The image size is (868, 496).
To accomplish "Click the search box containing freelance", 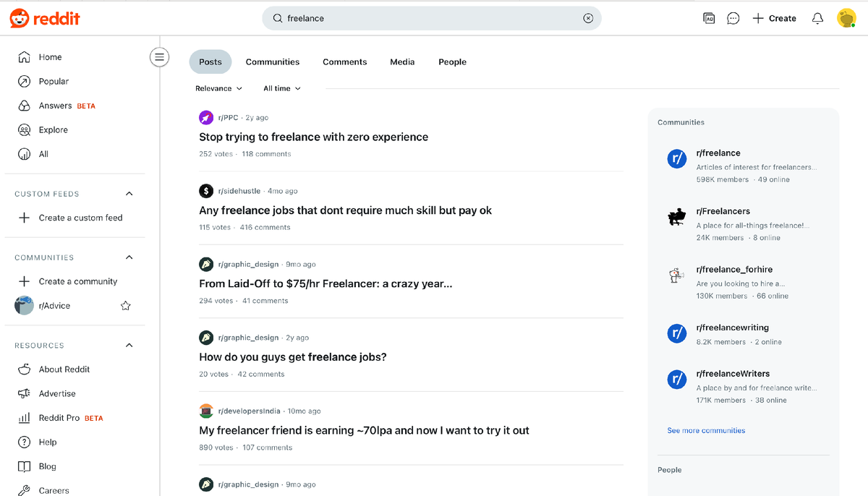I will click(x=432, y=18).
